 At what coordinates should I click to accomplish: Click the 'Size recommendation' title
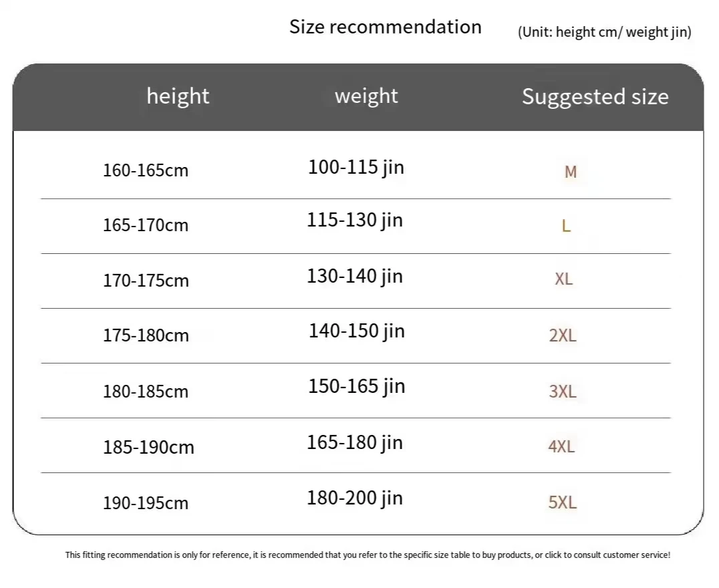tap(385, 27)
